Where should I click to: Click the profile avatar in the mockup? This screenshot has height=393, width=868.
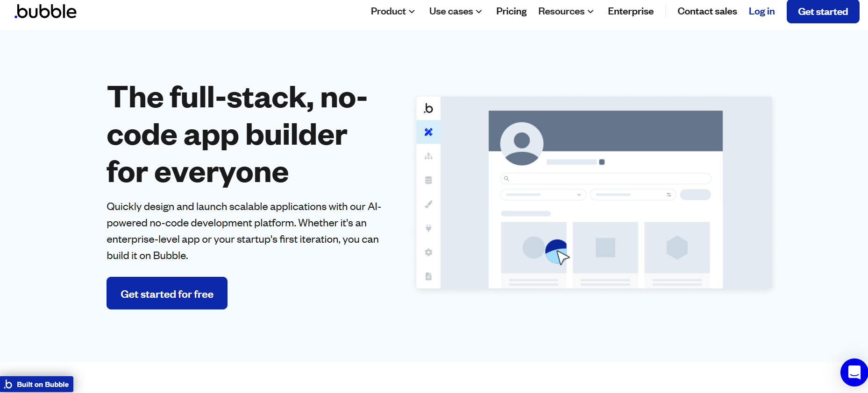click(x=522, y=144)
